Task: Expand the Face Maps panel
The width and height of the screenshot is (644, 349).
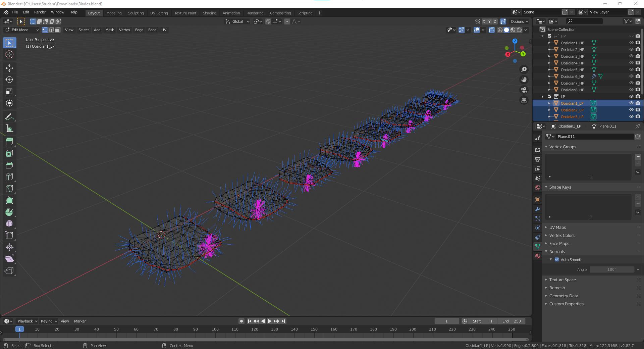Action: point(559,243)
